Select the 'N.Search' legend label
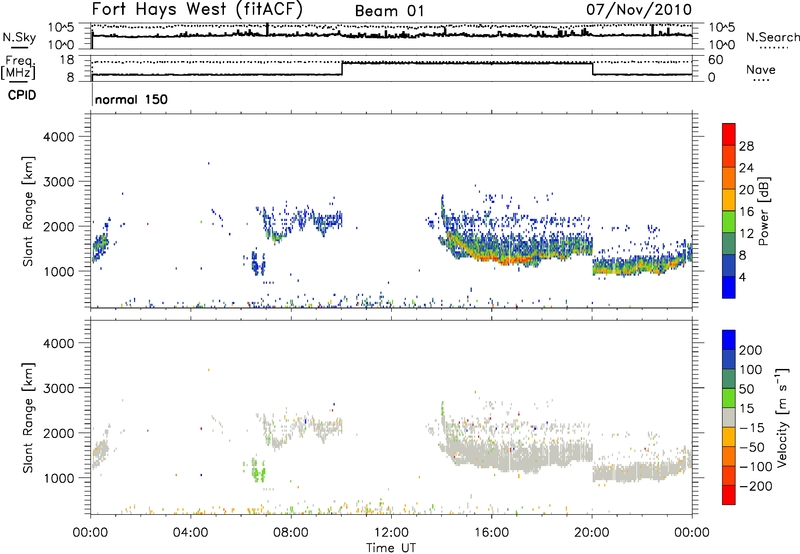 (x=773, y=37)
